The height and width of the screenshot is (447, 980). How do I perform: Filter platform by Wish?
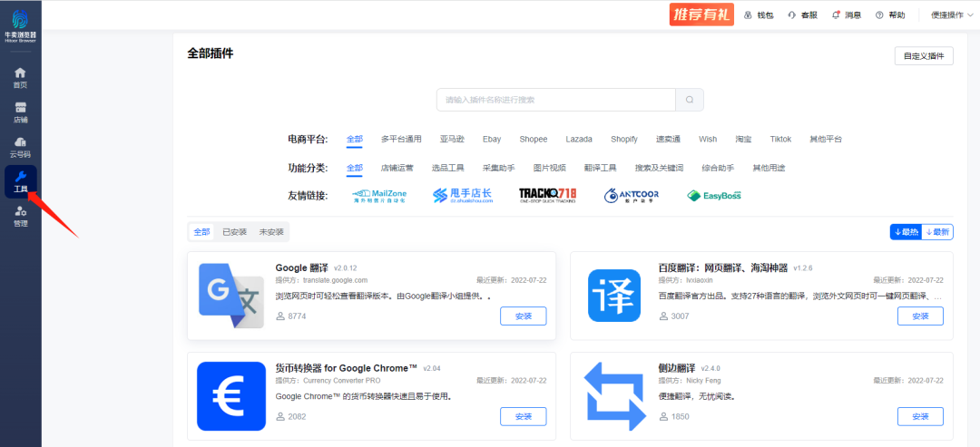click(x=708, y=140)
